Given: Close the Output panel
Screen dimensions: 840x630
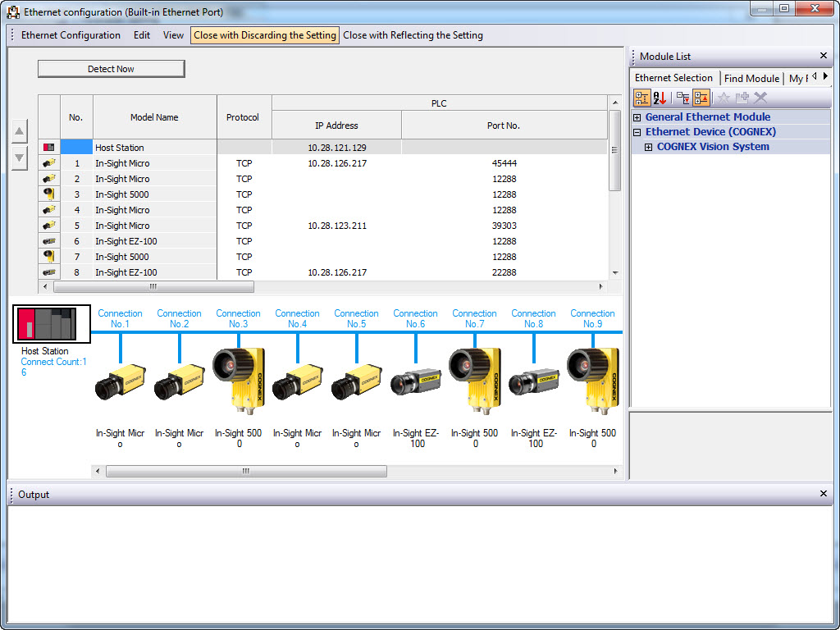Looking at the screenshot, I should [x=824, y=494].
